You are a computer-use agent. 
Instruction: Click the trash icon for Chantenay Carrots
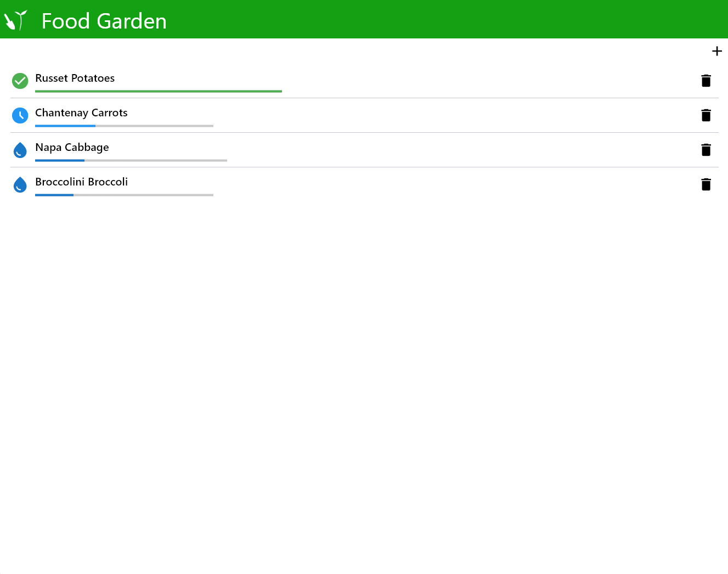706,115
